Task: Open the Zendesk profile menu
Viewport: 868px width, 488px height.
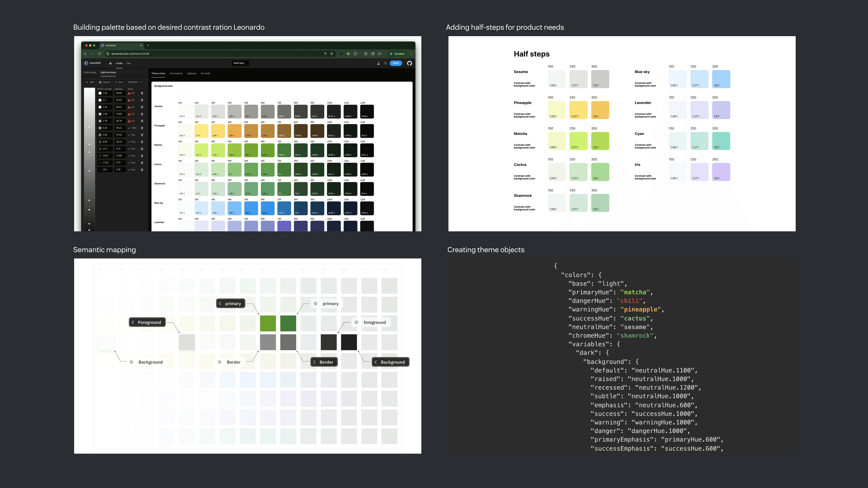Action: pos(397,54)
